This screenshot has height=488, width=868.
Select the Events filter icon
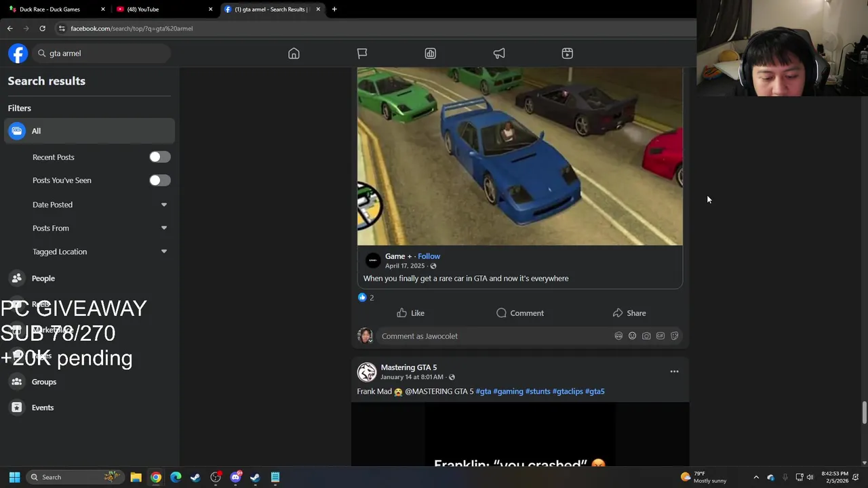click(x=17, y=407)
